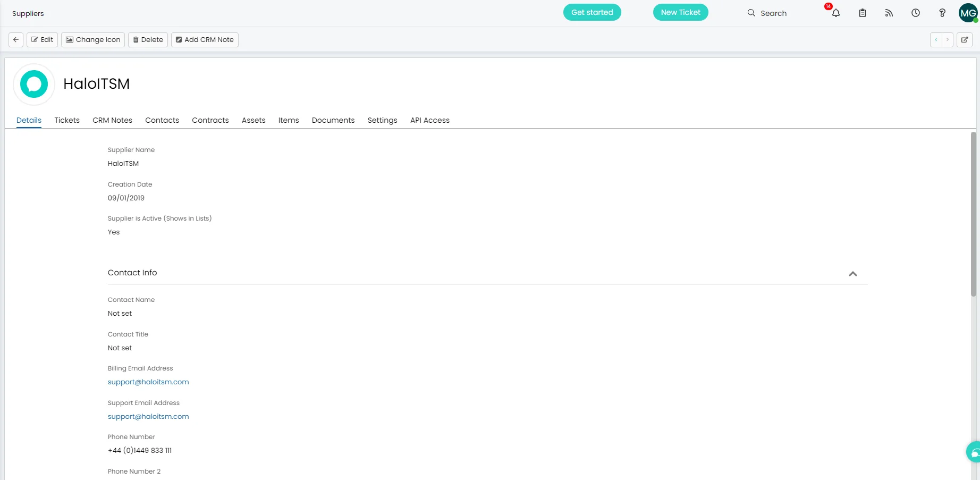Click the 'Yes' supplier active value

point(114,232)
